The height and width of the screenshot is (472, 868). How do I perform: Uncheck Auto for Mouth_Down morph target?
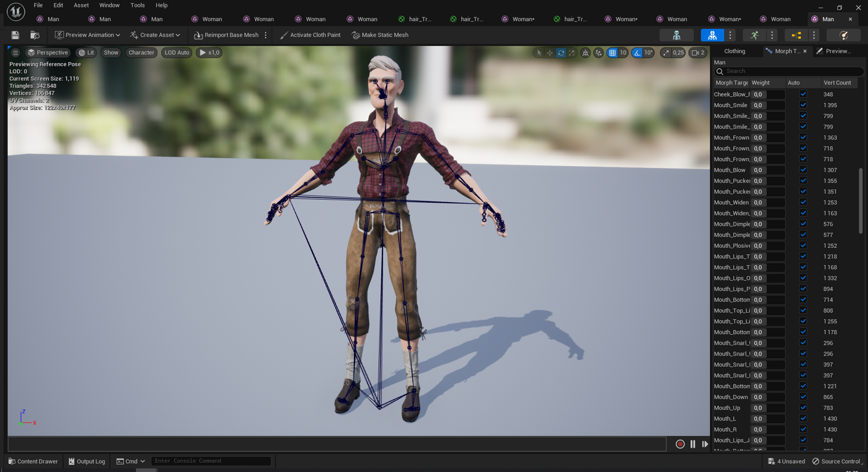pos(803,397)
